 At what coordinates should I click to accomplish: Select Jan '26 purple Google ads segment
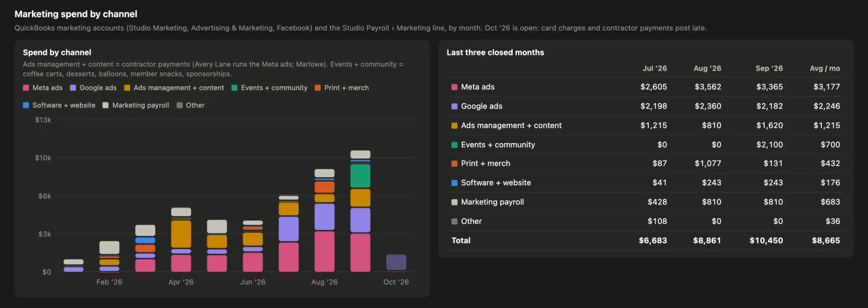point(74,269)
